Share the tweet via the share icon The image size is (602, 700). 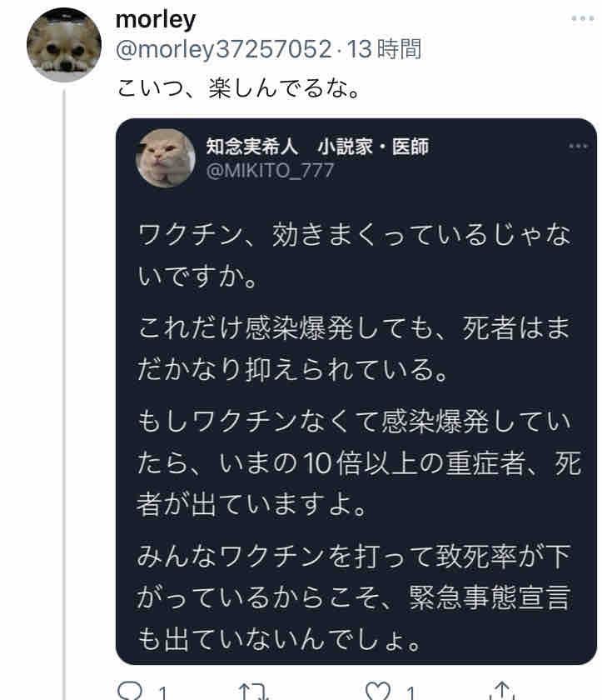[502, 691]
